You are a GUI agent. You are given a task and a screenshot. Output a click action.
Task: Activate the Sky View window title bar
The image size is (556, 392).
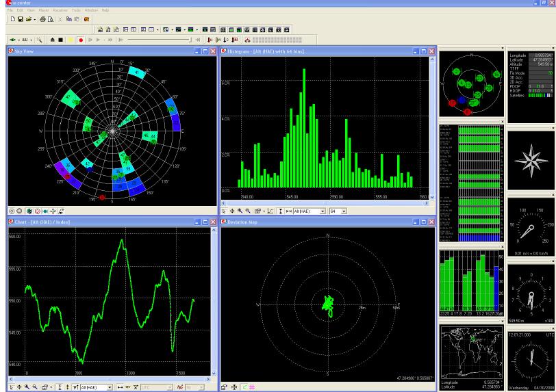click(x=112, y=51)
